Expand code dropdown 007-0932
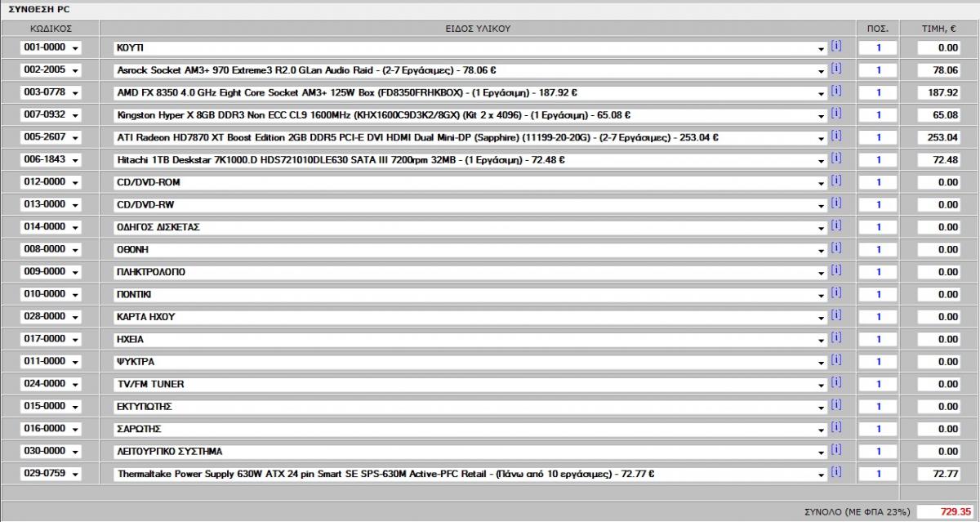The width and height of the screenshot is (980, 522). (x=51, y=115)
